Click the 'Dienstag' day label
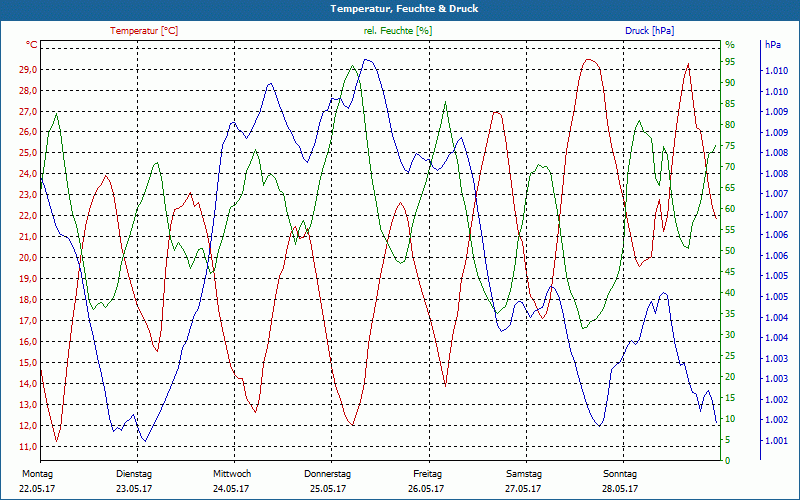The height and width of the screenshot is (500, 800). tap(134, 474)
